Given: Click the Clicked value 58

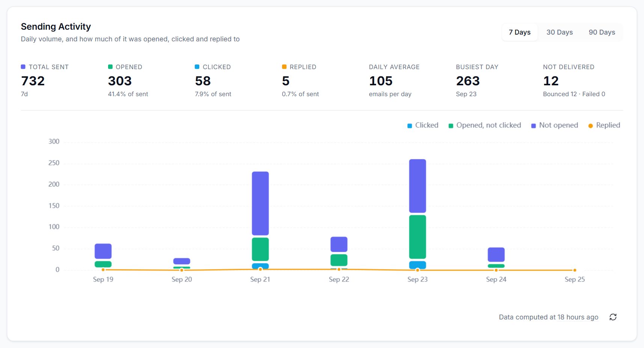Looking at the screenshot, I should click(x=203, y=81).
